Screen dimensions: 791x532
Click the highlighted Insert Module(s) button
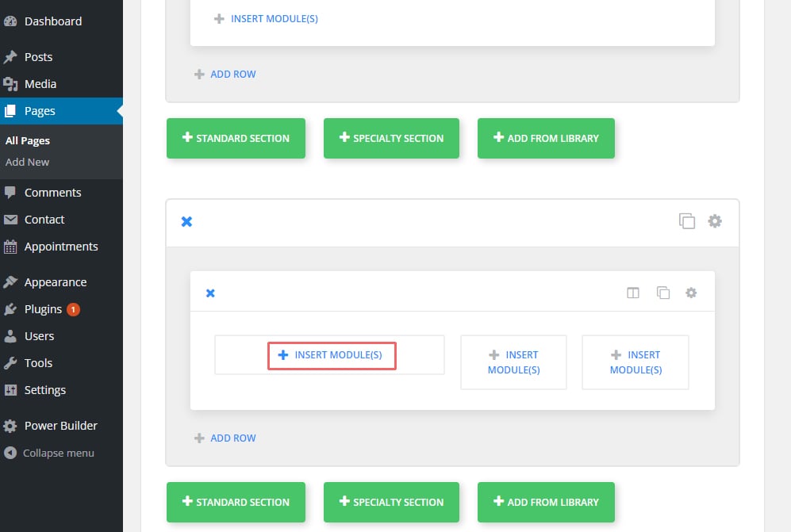coord(332,355)
